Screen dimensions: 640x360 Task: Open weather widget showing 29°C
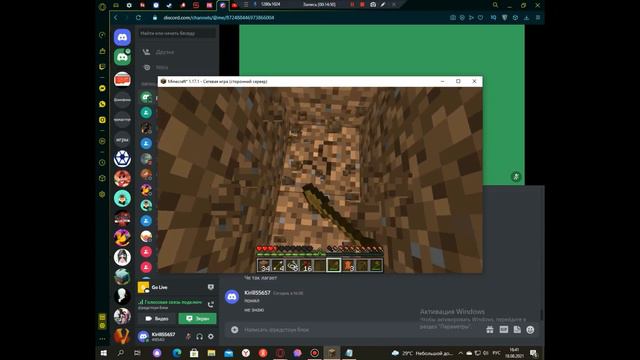point(422,353)
